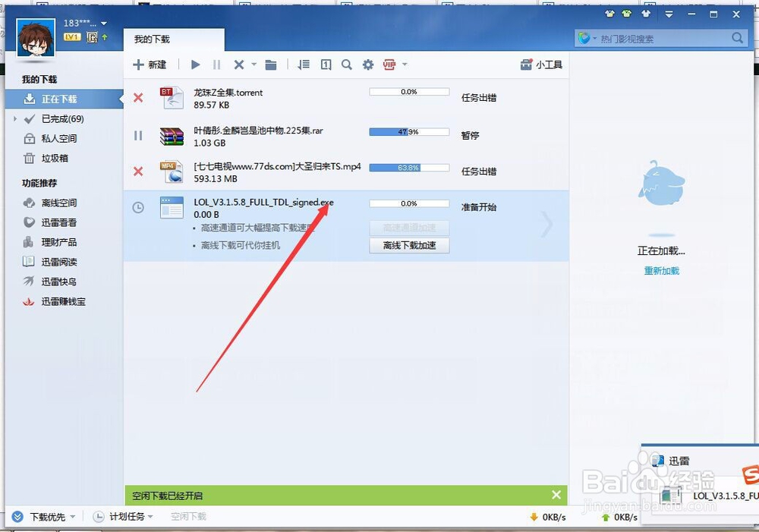
Task: Select 叶倩彤.金麟岂是池中物.225集.rar task
Action: click(346, 136)
